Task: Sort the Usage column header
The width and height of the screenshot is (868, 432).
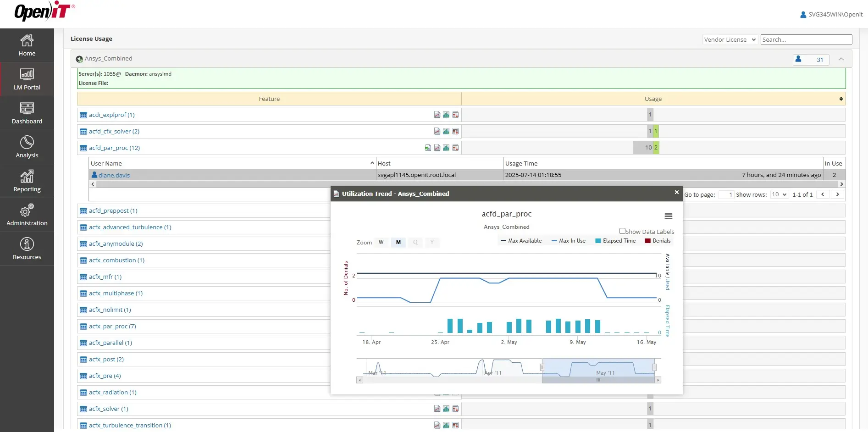Action: [653, 99]
